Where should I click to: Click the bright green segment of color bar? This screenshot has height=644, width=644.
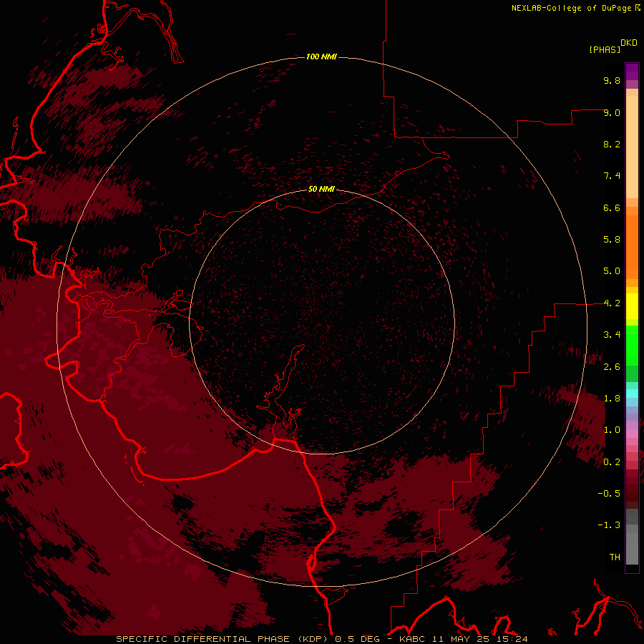click(x=632, y=346)
